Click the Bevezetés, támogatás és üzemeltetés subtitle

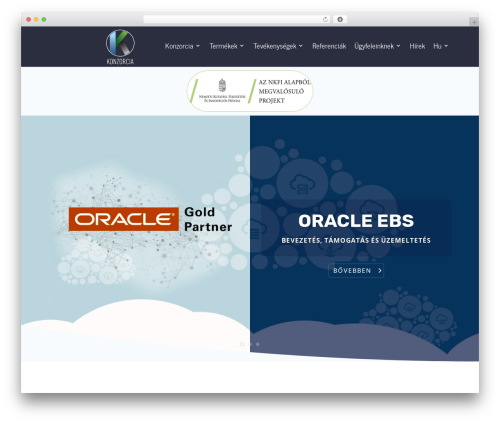pyautogui.click(x=356, y=240)
